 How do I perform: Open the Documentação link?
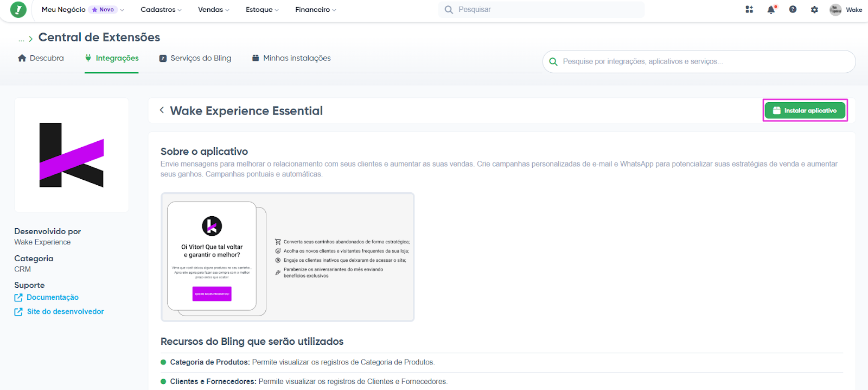pyautogui.click(x=47, y=297)
